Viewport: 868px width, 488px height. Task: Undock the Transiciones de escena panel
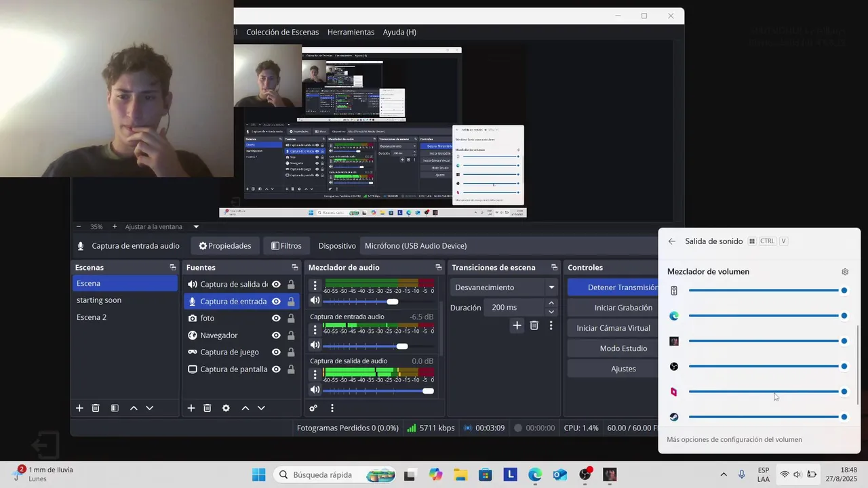[554, 268]
